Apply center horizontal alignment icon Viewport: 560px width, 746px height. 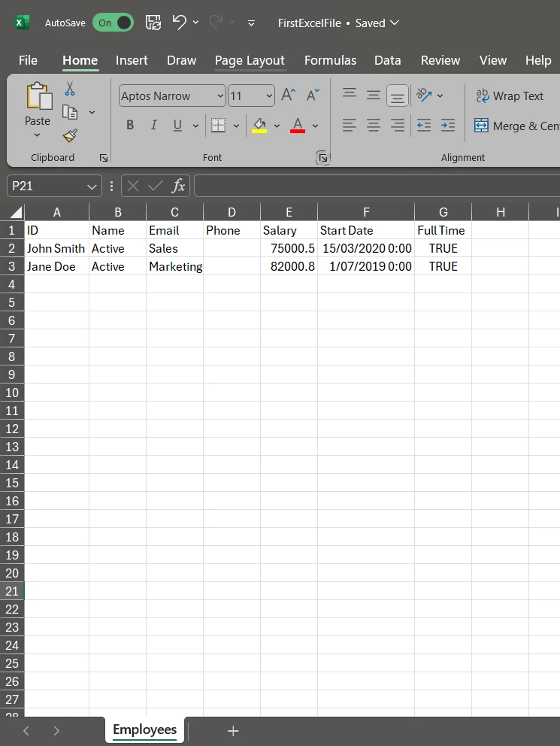click(x=374, y=126)
